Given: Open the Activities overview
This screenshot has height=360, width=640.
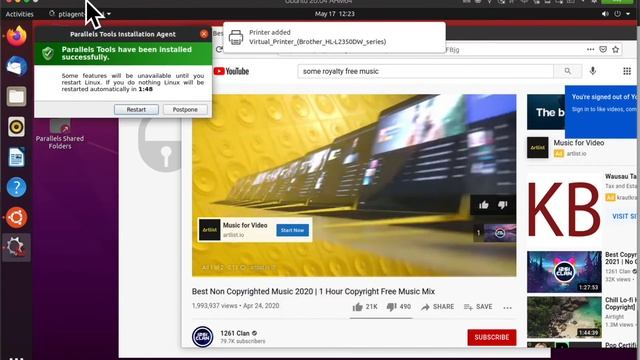Looking at the screenshot, I should (x=19, y=14).
